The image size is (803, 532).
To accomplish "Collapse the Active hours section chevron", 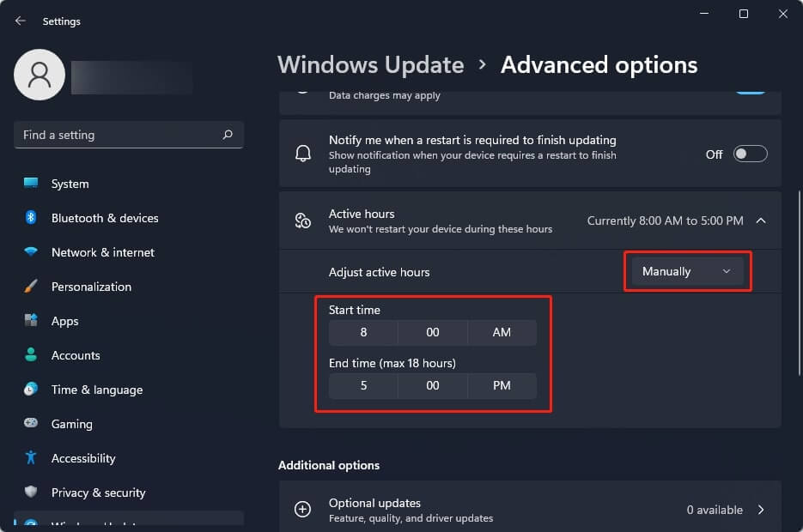I will pos(761,221).
